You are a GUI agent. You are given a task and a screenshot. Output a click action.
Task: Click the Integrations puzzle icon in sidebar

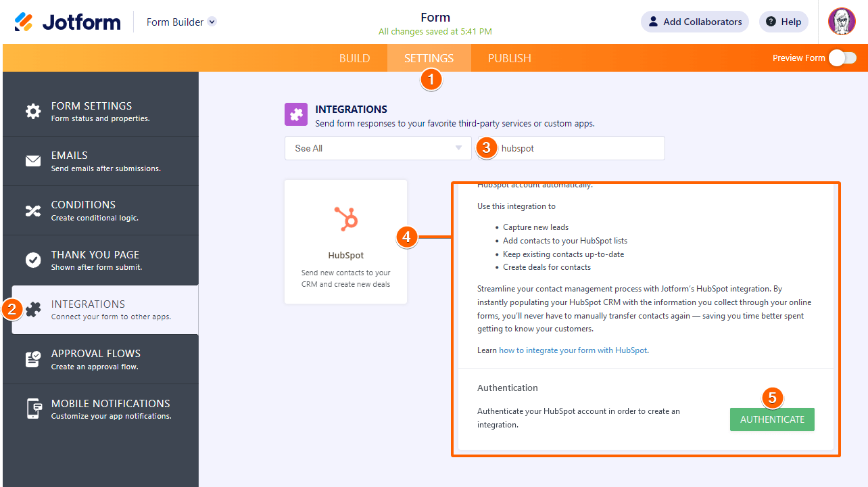33,310
